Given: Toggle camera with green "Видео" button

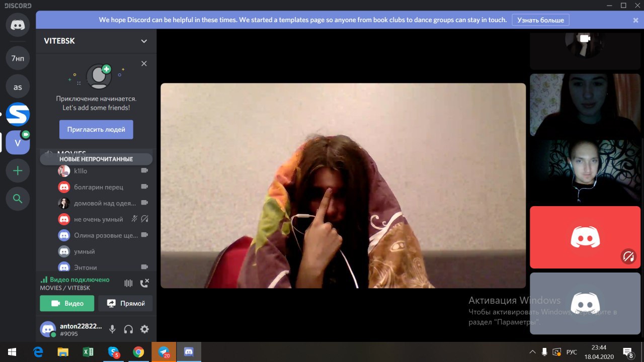Looking at the screenshot, I should (x=67, y=303).
